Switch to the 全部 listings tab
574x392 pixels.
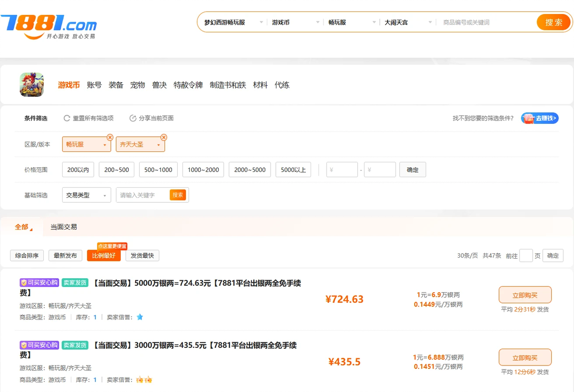[22, 227]
